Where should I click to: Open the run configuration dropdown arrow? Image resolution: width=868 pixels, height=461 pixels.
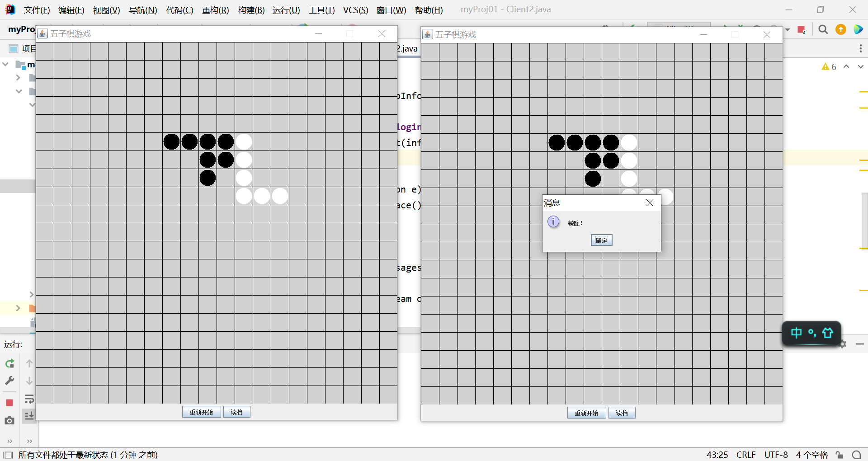coord(788,29)
